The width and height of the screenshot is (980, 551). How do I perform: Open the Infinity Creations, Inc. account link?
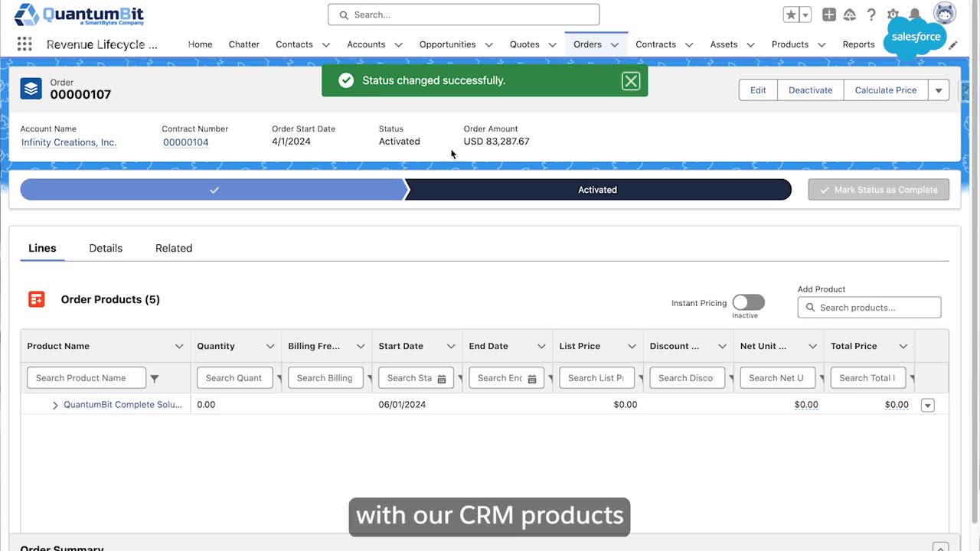pos(69,142)
